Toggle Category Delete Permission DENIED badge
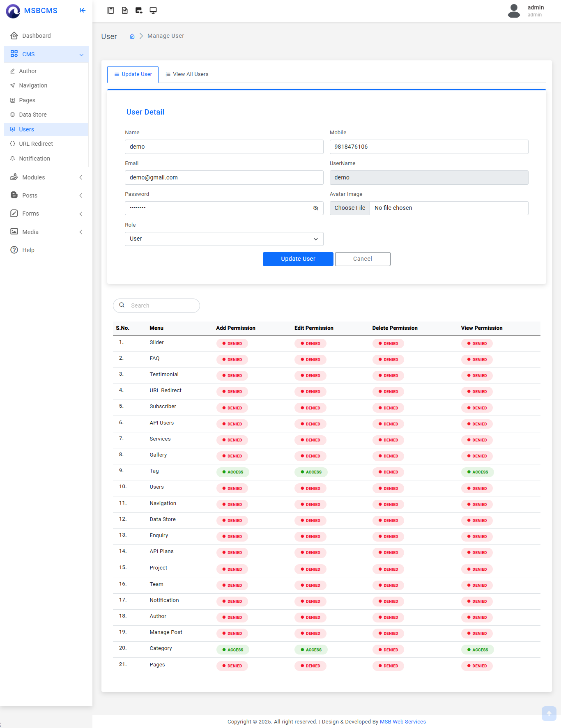The width and height of the screenshot is (561, 728). pyautogui.click(x=388, y=650)
